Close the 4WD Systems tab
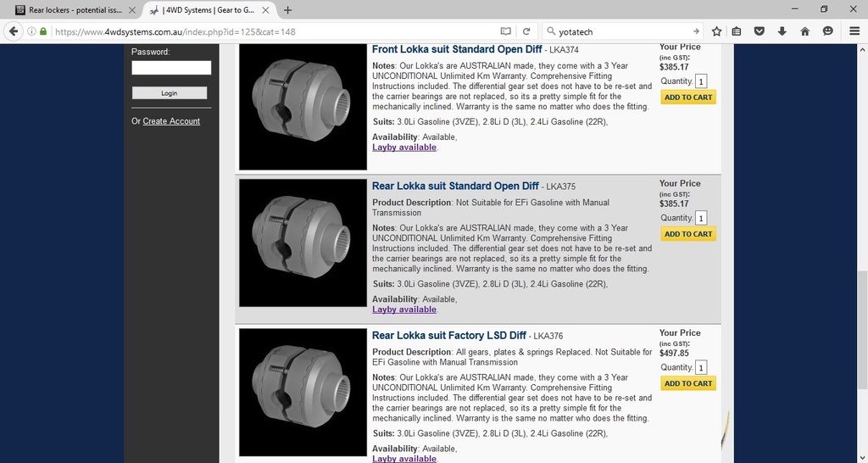This screenshot has width=868, height=463. [x=265, y=10]
